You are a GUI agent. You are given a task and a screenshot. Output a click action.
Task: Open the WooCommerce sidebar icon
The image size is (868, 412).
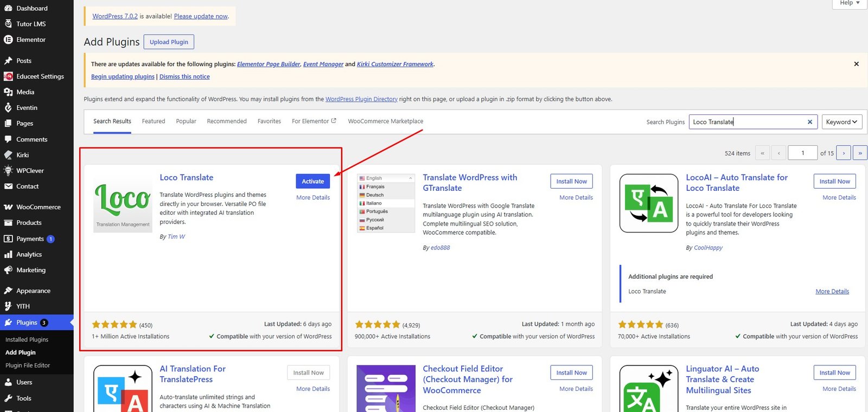point(8,207)
